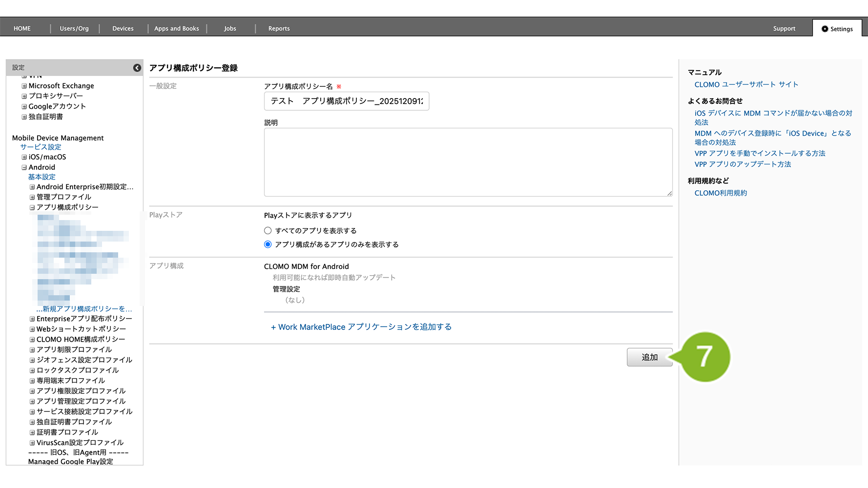868x488 pixels.
Task: Click the 追加 button
Action: tap(649, 357)
